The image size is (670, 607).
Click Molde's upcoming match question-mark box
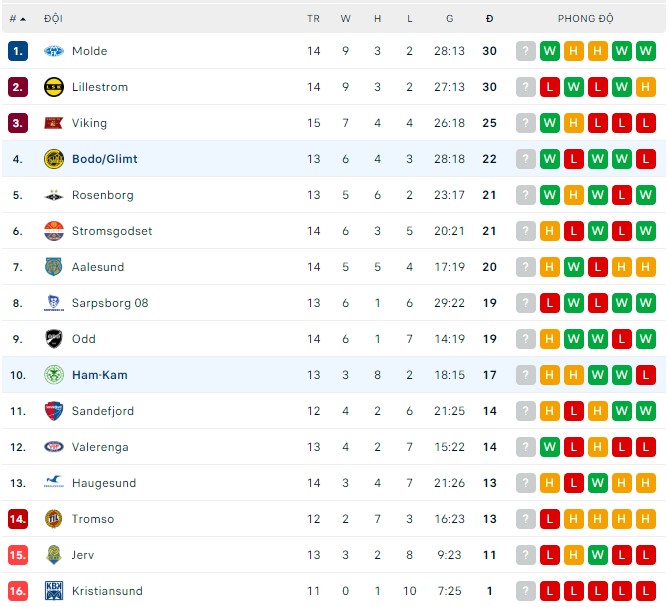coord(526,51)
